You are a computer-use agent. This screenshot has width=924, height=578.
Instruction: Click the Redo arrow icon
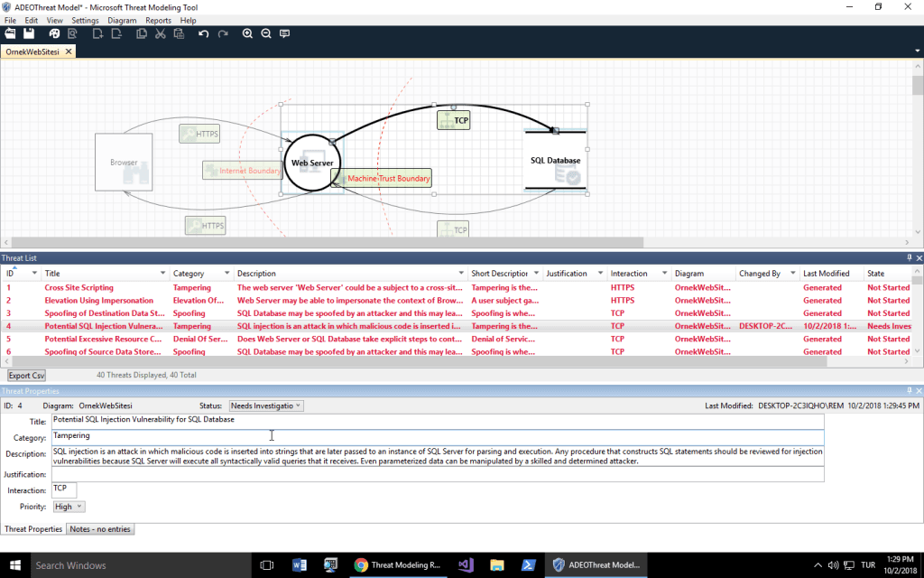click(x=222, y=33)
